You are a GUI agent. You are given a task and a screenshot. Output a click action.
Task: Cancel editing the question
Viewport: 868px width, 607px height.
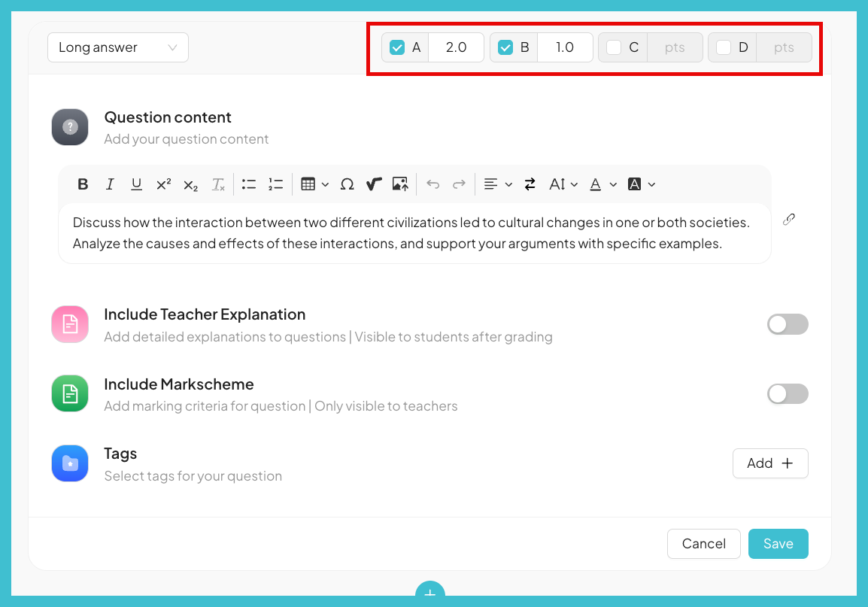pos(703,544)
